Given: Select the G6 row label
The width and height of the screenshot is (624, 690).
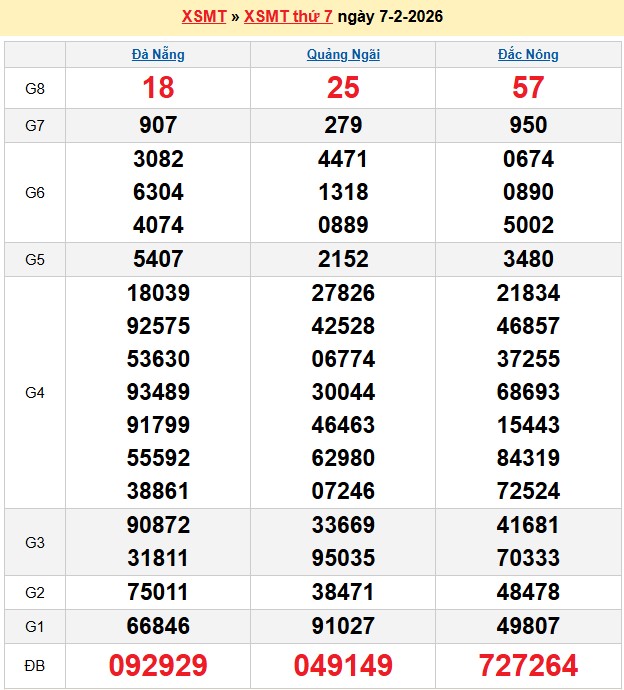Looking at the screenshot, I should 35,192.
